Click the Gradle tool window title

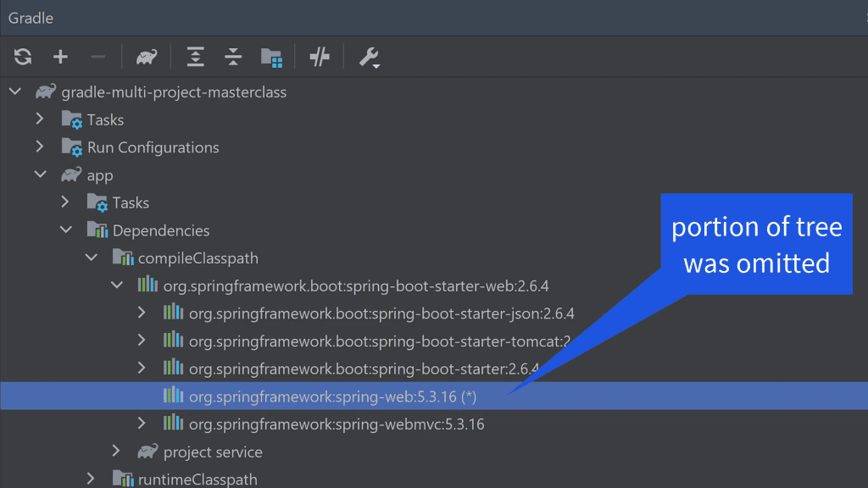(x=31, y=17)
